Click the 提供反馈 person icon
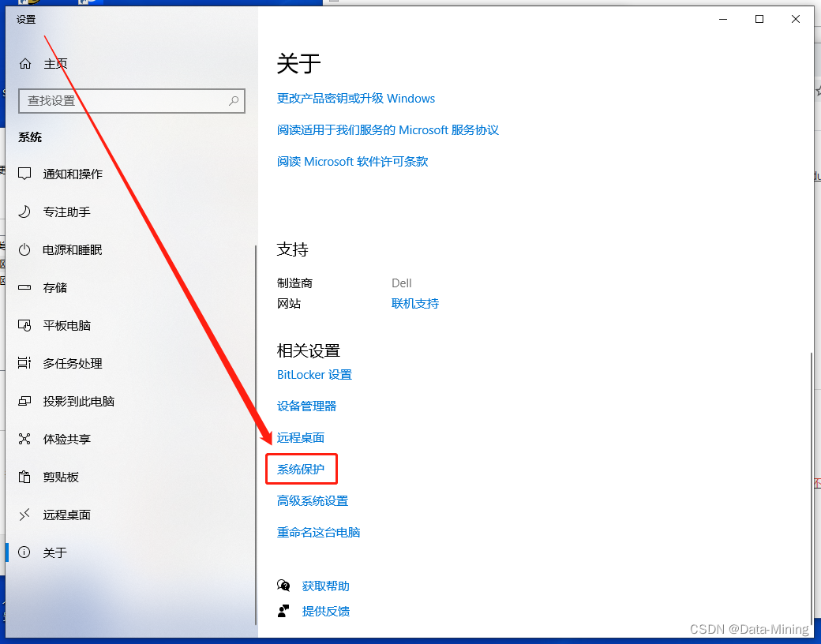This screenshot has width=821, height=644. click(x=283, y=611)
